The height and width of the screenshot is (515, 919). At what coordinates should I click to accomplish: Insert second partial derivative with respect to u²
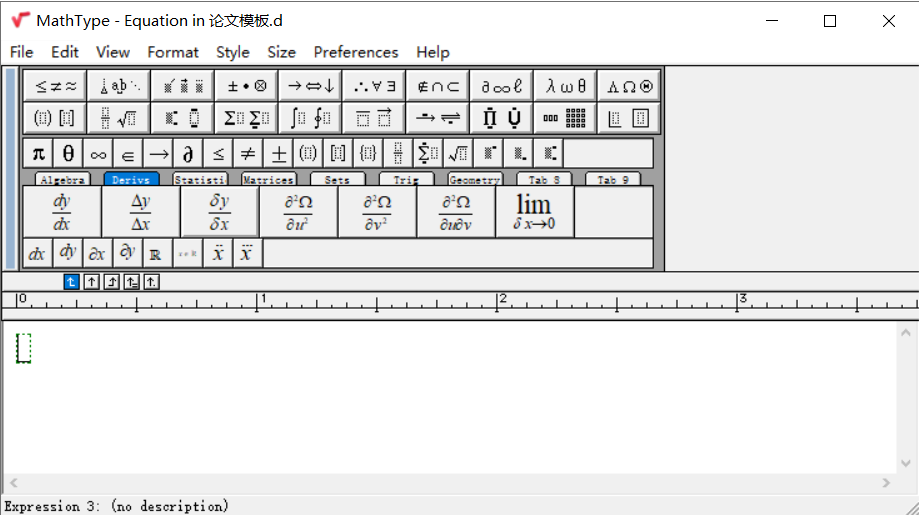(298, 212)
